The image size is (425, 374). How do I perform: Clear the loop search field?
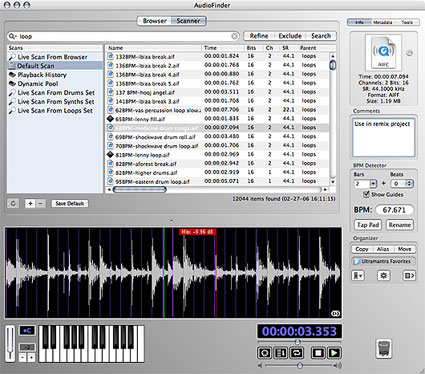[234, 36]
